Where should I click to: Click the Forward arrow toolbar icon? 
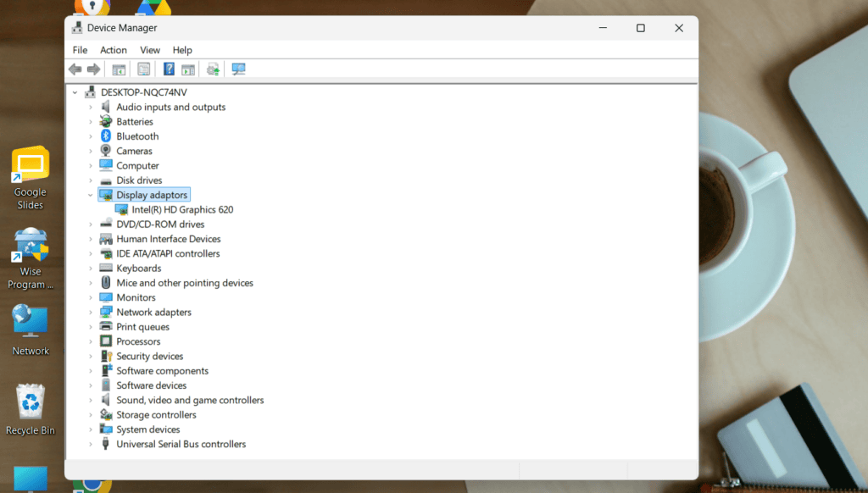click(93, 69)
